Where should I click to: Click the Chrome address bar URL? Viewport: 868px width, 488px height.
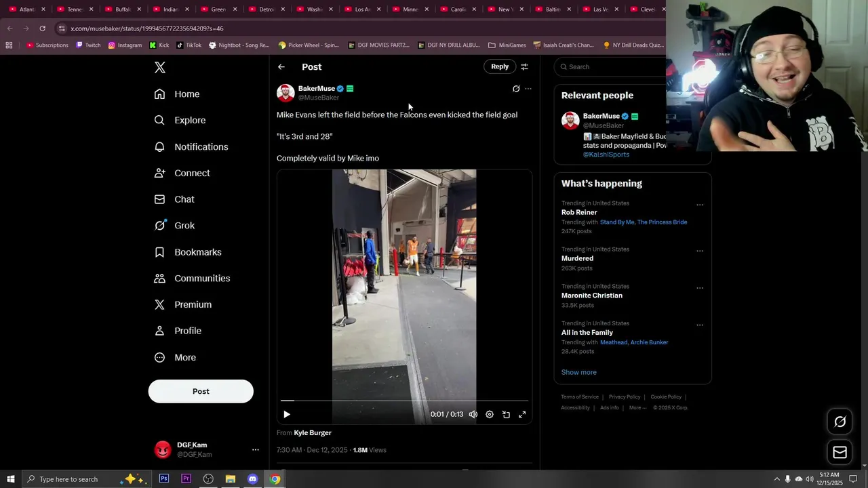(147, 28)
